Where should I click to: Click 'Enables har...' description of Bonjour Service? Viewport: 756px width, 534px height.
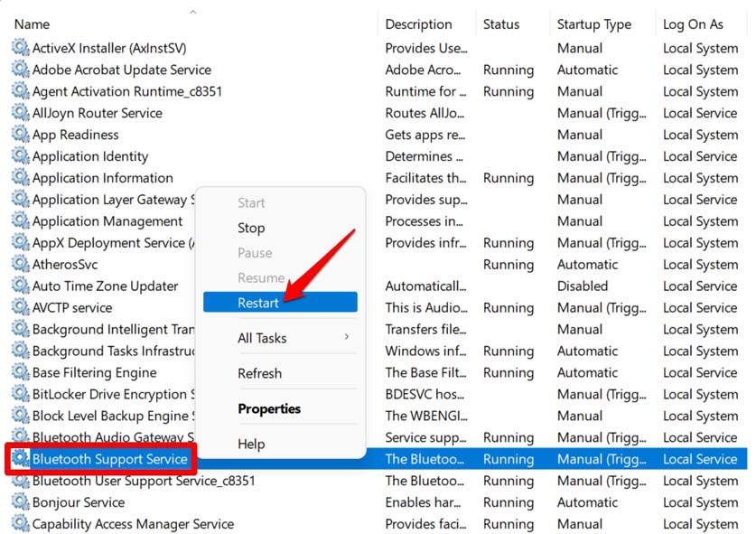[x=423, y=502]
